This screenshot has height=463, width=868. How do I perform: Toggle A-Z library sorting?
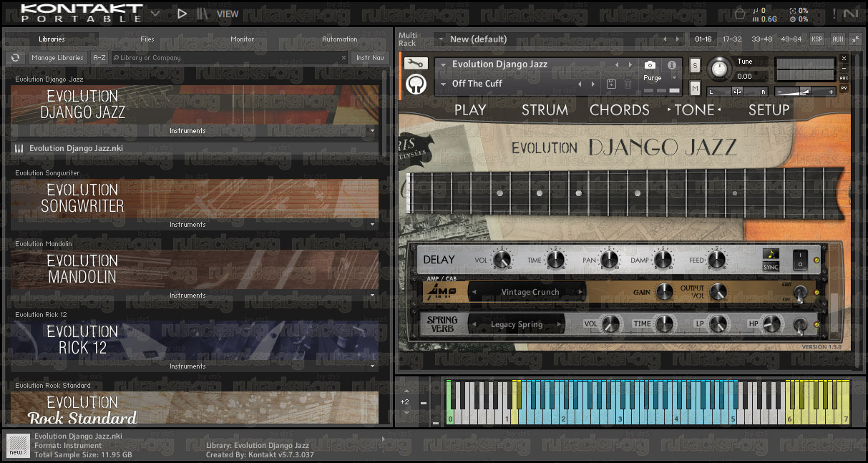99,58
